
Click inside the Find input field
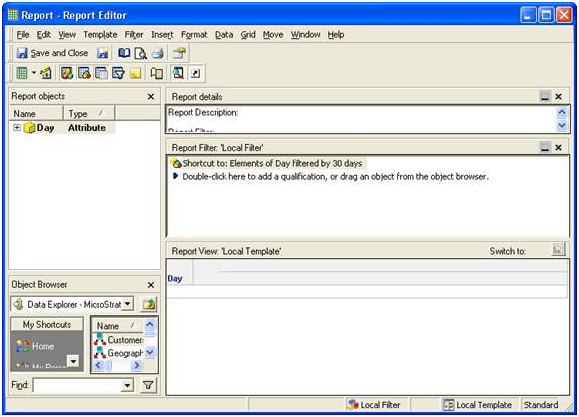(x=78, y=386)
